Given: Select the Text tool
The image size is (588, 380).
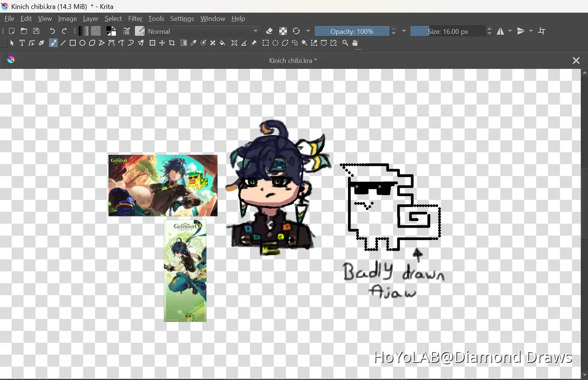Looking at the screenshot, I should tap(22, 43).
